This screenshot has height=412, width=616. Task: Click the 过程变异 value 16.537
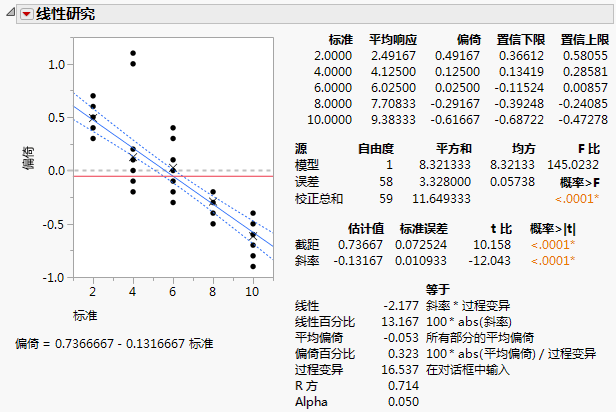[400, 370]
